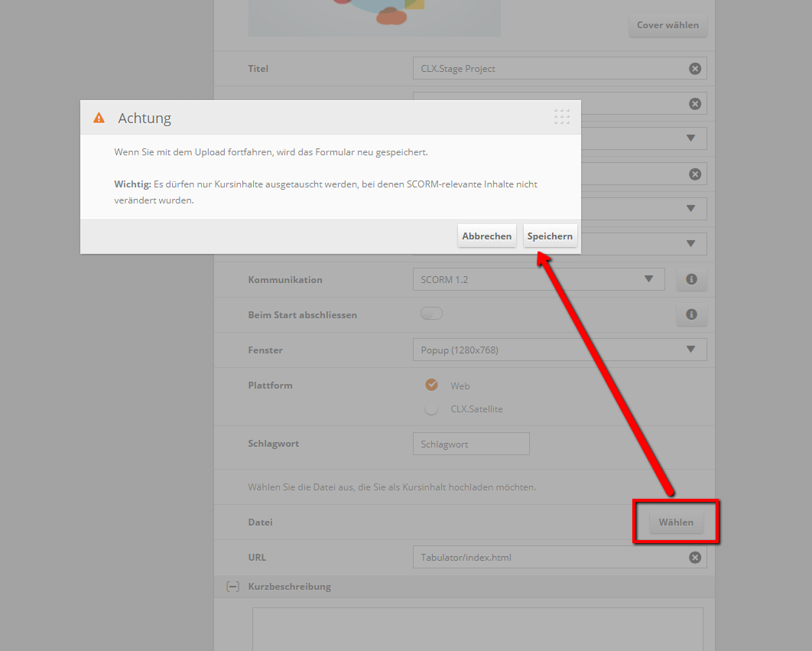This screenshot has width=812, height=651.
Task: Clear the Titel field with X icon
Action: [694, 69]
